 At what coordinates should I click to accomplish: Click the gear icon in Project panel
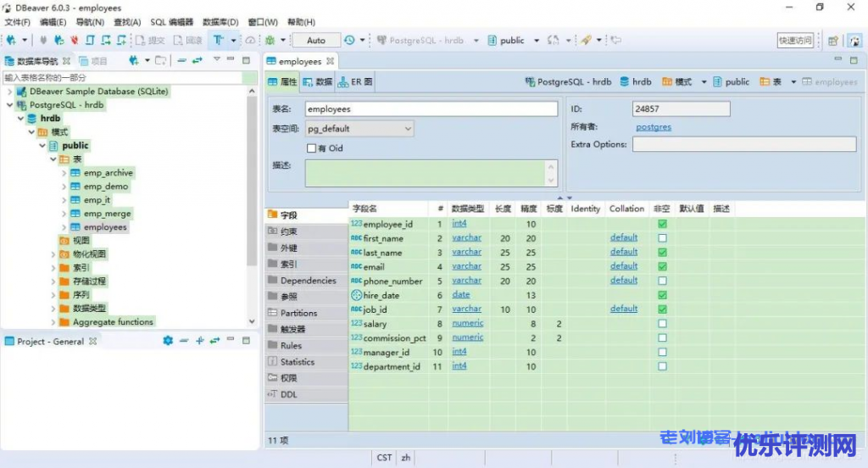pyautogui.click(x=168, y=341)
